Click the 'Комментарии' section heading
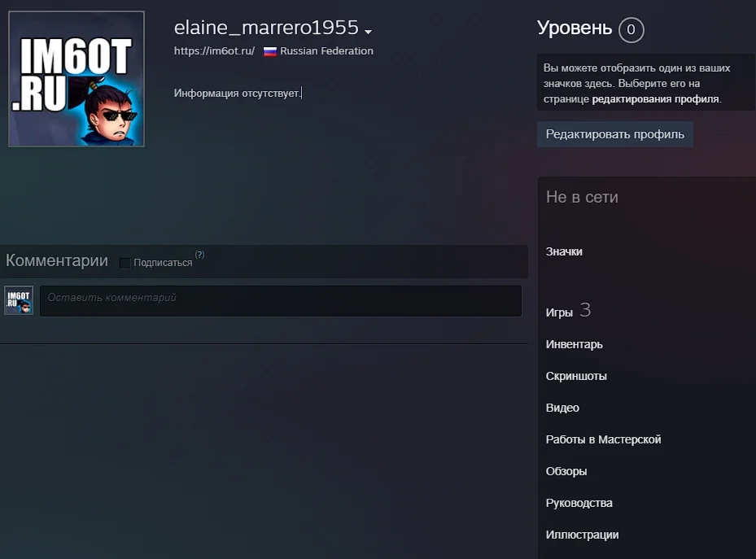 tap(57, 260)
